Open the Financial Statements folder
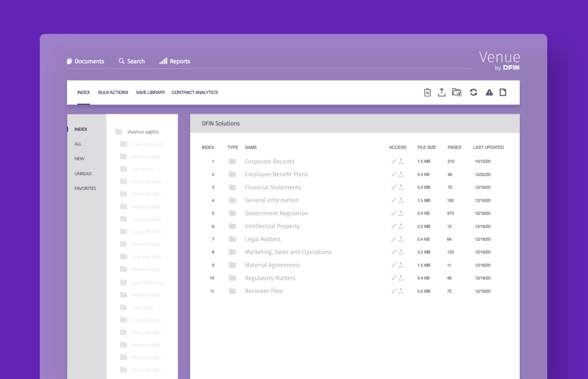This screenshot has height=379, width=588. pyautogui.click(x=273, y=187)
